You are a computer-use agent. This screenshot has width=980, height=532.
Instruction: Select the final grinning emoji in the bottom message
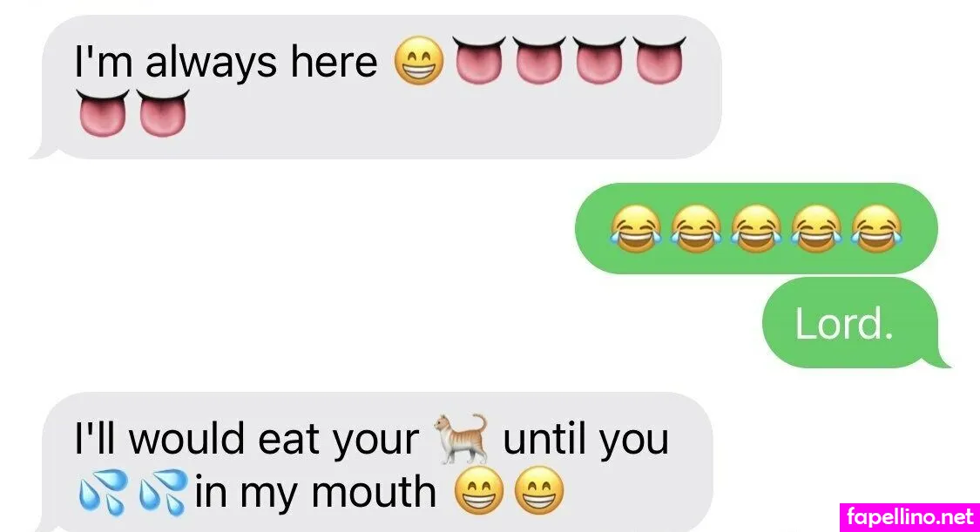[x=538, y=491]
